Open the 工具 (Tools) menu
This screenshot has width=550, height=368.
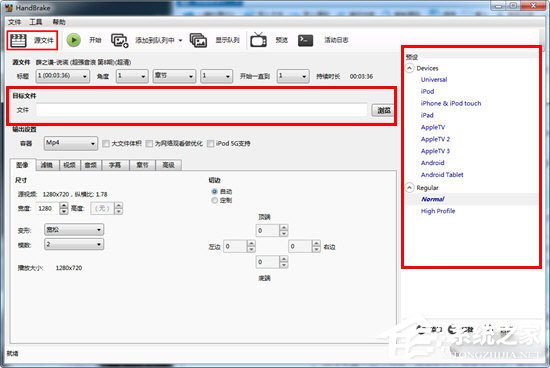click(x=35, y=22)
